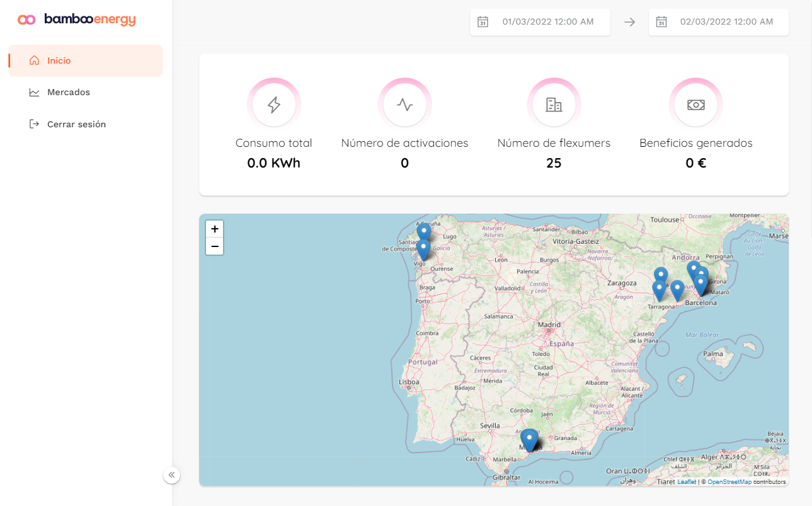This screenshot has width=812, height=506.
Task: Collapse the sidebar with the double chevron
Action: tap(171, 475)
